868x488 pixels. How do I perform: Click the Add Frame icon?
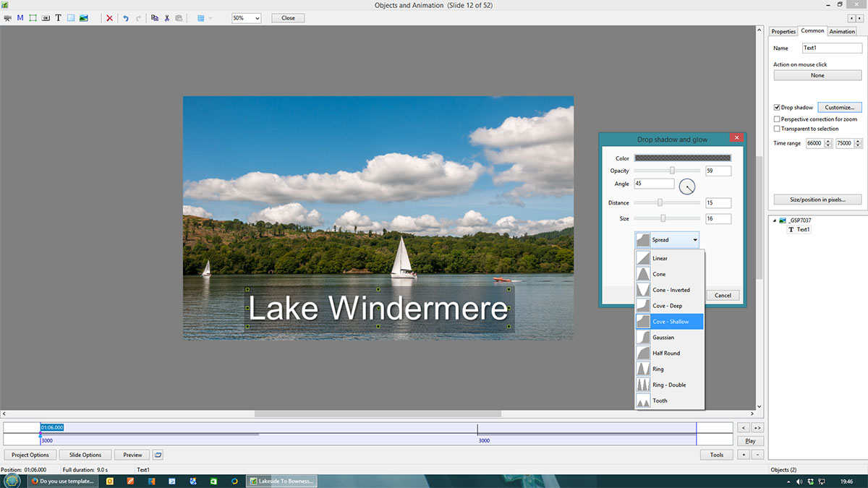[x=33, y=18]
